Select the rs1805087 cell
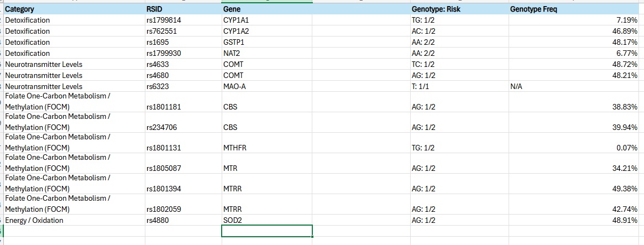644x245 pixels. 183,163
